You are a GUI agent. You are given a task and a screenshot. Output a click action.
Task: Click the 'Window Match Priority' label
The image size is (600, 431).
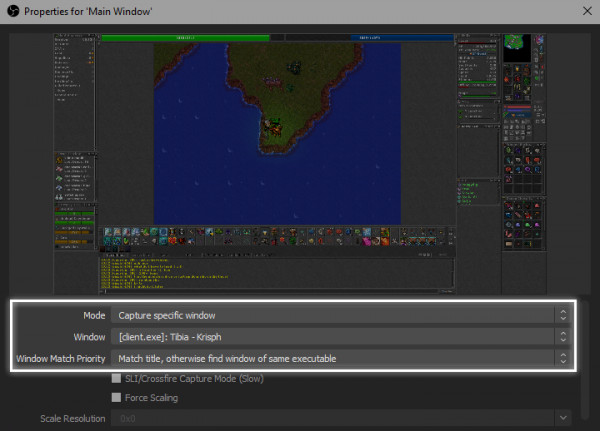pos(60,359)
